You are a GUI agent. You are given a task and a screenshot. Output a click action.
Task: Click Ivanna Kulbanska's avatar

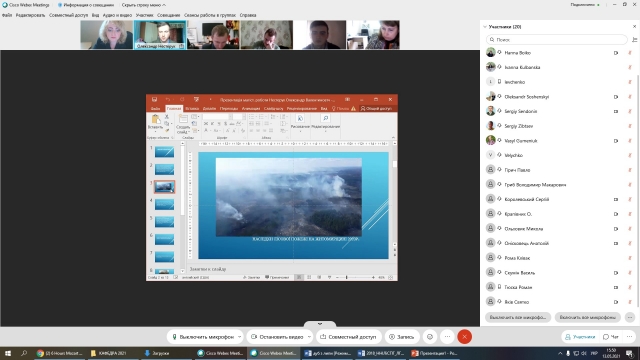(491, 67)
